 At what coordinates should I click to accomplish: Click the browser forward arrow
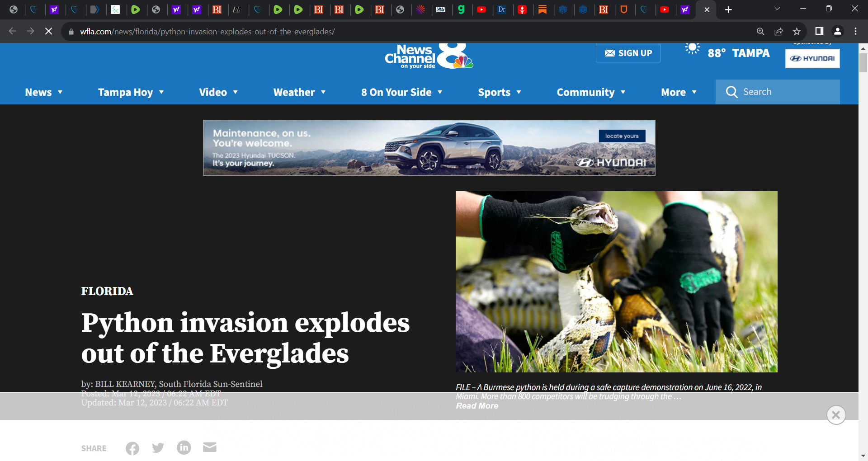point(30,31)
